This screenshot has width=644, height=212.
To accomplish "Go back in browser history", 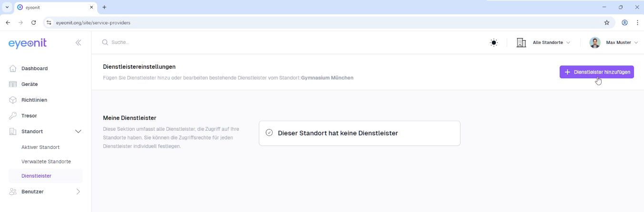I will click(x=8, y=22).
